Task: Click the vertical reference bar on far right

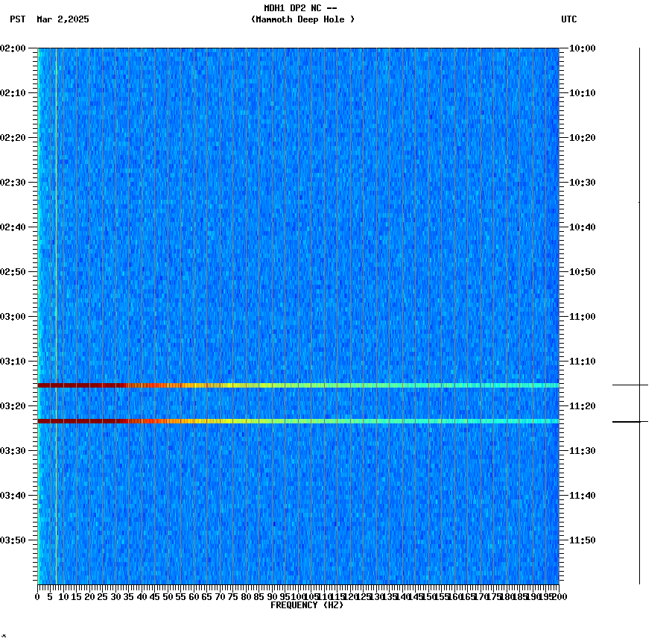Action: click(x=638, y=313)
